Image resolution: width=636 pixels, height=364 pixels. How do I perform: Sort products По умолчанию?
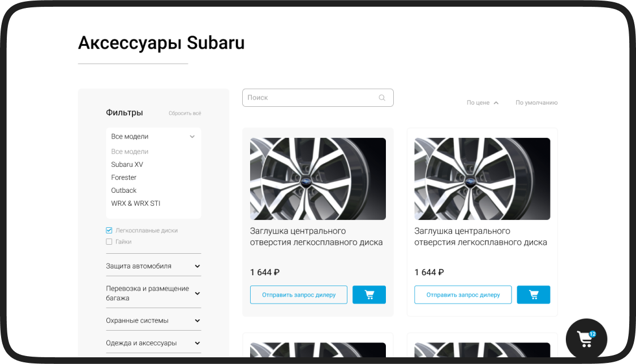tap(536, 102)
